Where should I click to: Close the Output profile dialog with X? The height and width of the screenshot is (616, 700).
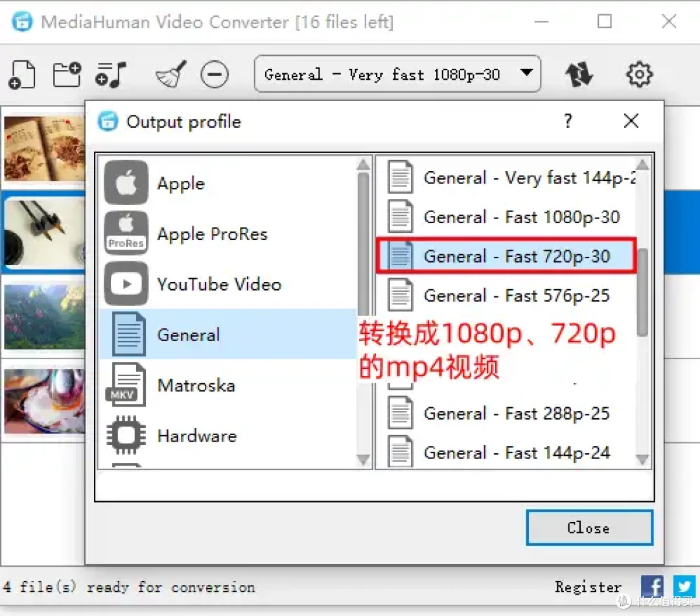(x=631, y=121)
